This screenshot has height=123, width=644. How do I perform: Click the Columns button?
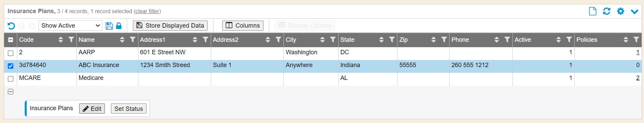(x=243, y=26)
